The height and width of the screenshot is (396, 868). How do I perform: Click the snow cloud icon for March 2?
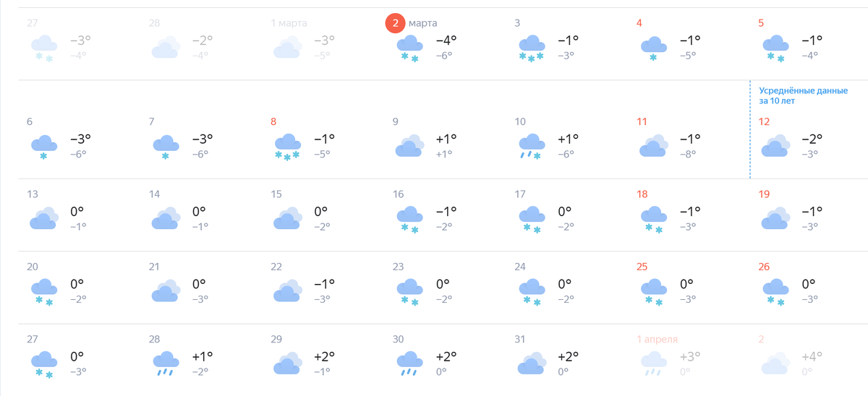coord(409,48)
